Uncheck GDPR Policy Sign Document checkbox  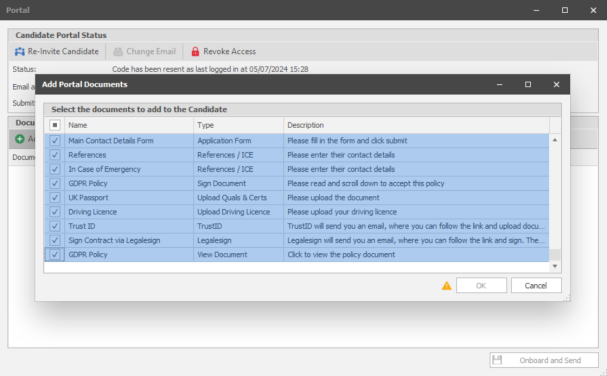pyautogui.click(x=55, y=184)
